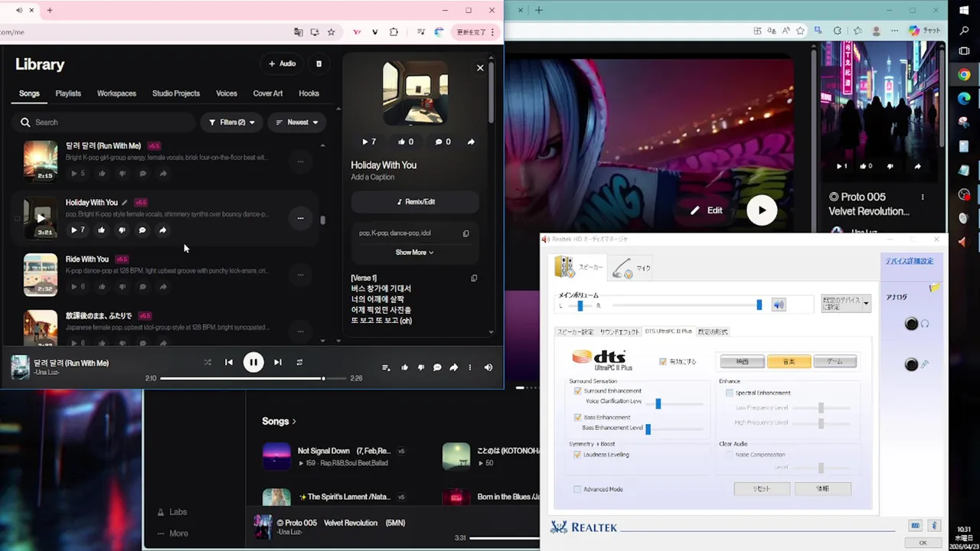This screenshot has width=980, height=551.
Task: Skip to next track in player bar
Action: tap(278, 363)
